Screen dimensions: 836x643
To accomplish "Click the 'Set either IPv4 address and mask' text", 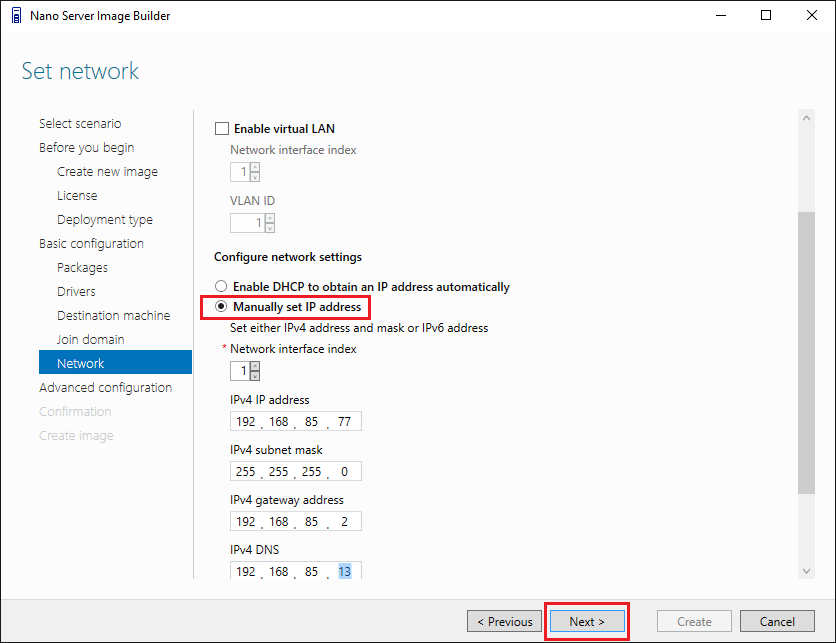I will click(x=359, y=327).
